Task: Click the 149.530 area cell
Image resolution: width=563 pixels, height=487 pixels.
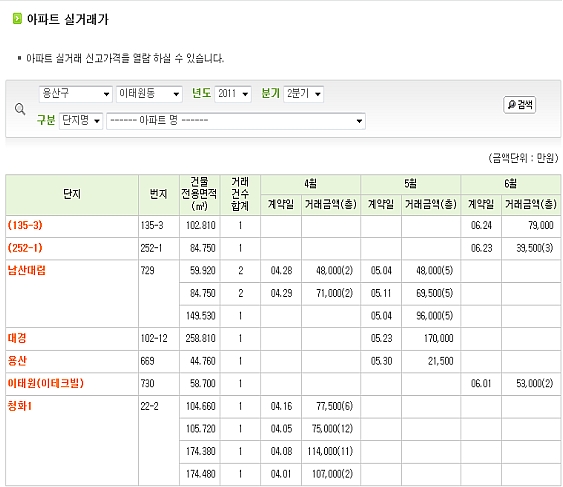Action: click(200, 316)
